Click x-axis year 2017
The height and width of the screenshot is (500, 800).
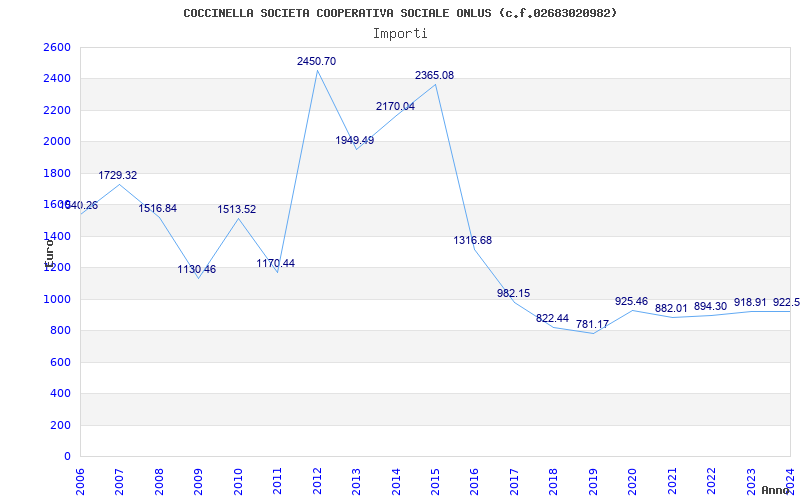pyautogui.click(x=514, y=482)
